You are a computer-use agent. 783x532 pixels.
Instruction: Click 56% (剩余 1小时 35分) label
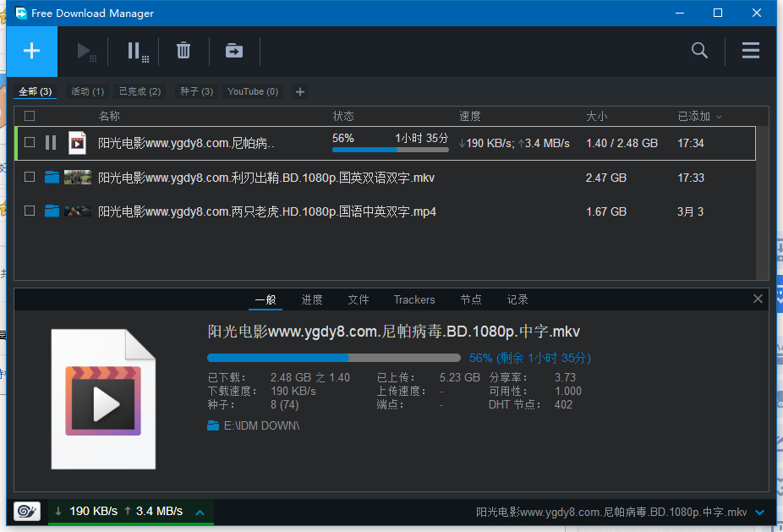click(x=529, y=358)
